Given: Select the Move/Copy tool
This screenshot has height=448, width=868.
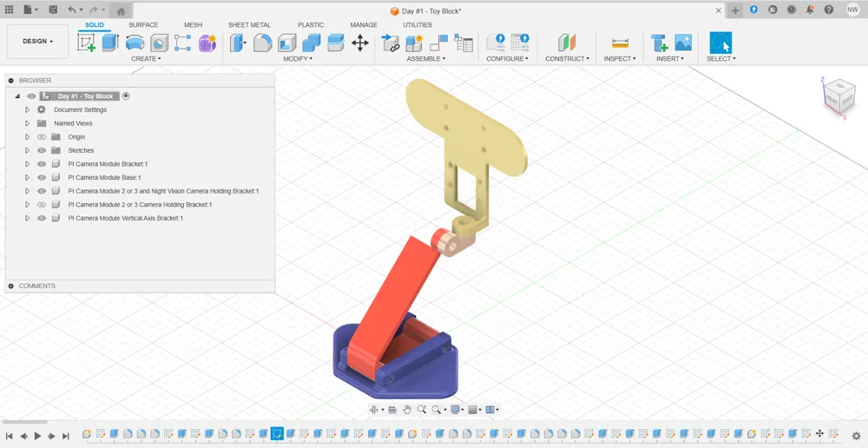Looking at the screenshot, I should (360, 43).
